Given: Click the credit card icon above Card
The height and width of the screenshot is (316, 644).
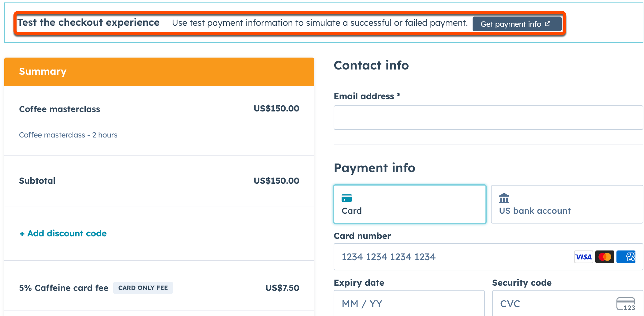Looking at the screenshot, I should [x=346, y=198].
